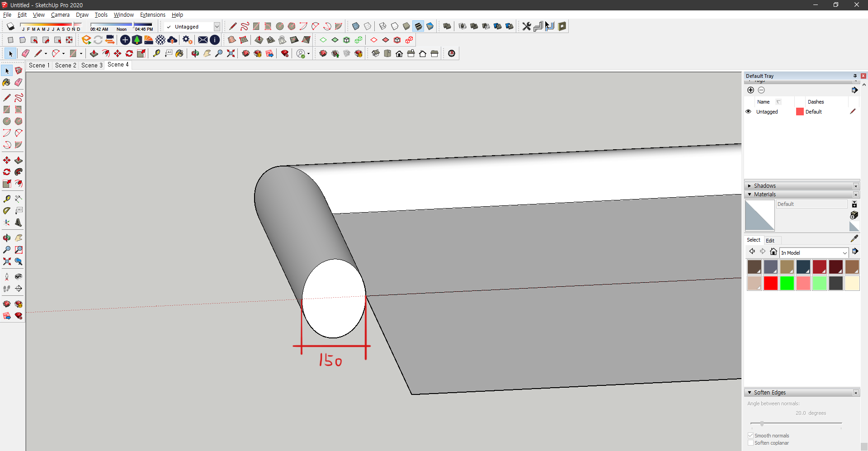Select the Move tool in left toolbar
Viewport: 868px width, 451px height.
[7, 160]
